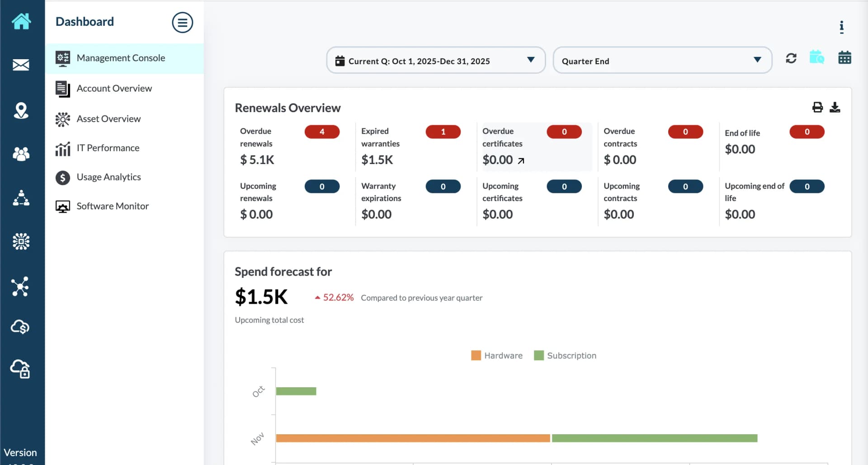Viewport: 868px width, 465px height.
Task: Open the dark calendar icon
Action: click(844, 58)
